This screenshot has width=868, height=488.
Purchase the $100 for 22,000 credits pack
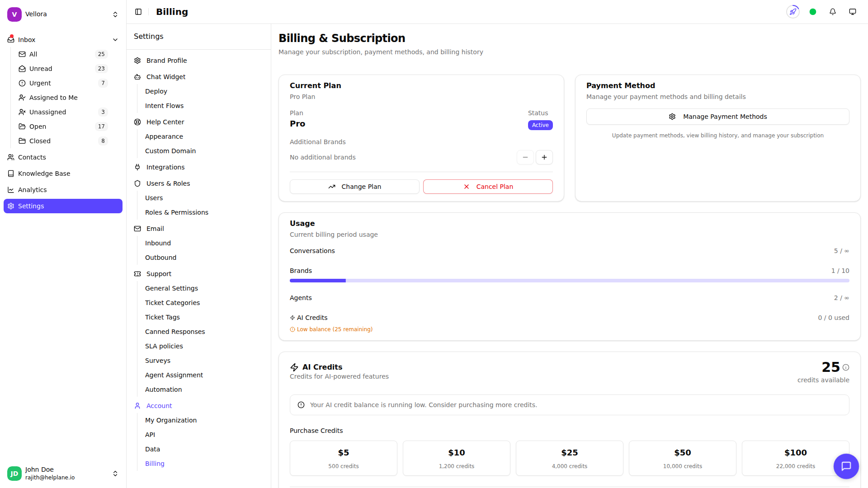(796, 458)
